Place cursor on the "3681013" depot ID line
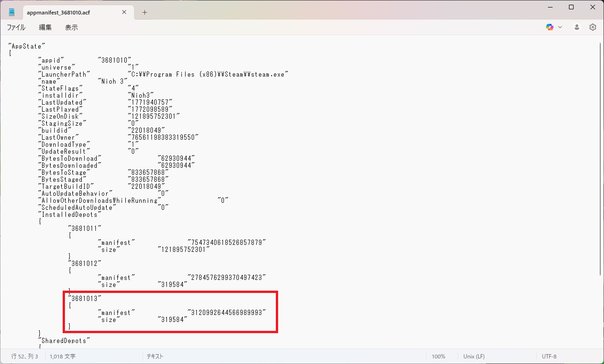This screenshot has height=364, width=604. click(85, 299)
